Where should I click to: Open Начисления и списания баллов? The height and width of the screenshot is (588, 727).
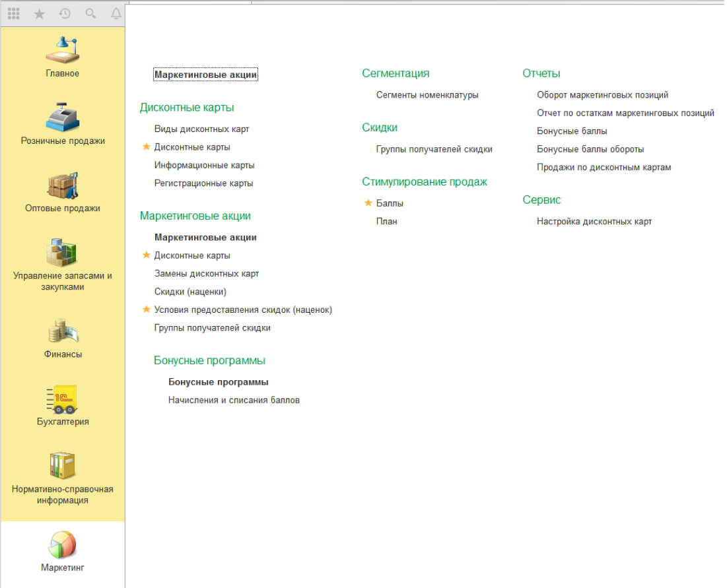click(x=234, y=400)
